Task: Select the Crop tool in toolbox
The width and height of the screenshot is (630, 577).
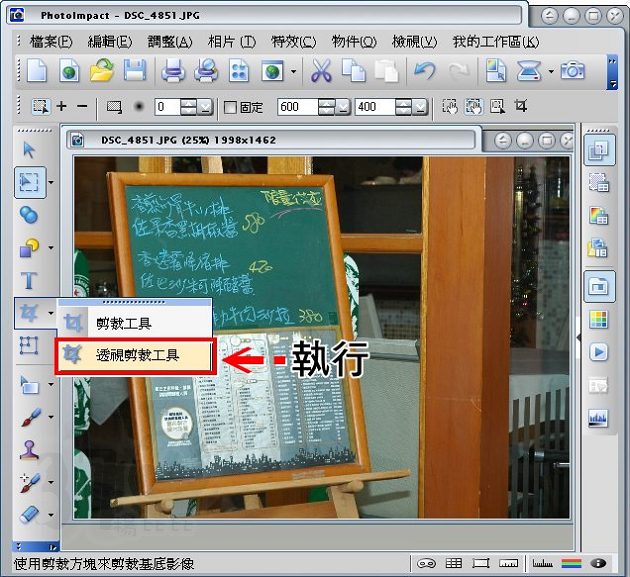Action: (29, 313)
